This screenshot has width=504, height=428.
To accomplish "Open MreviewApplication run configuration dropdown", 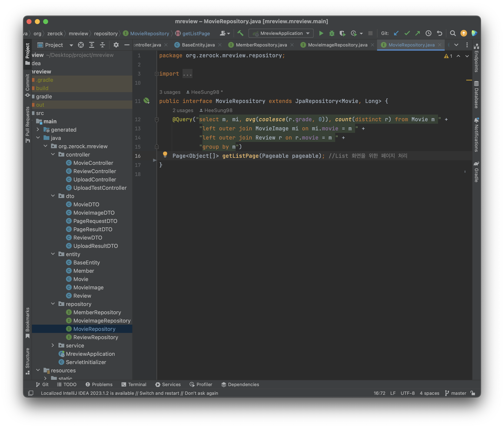I will 281,33.
